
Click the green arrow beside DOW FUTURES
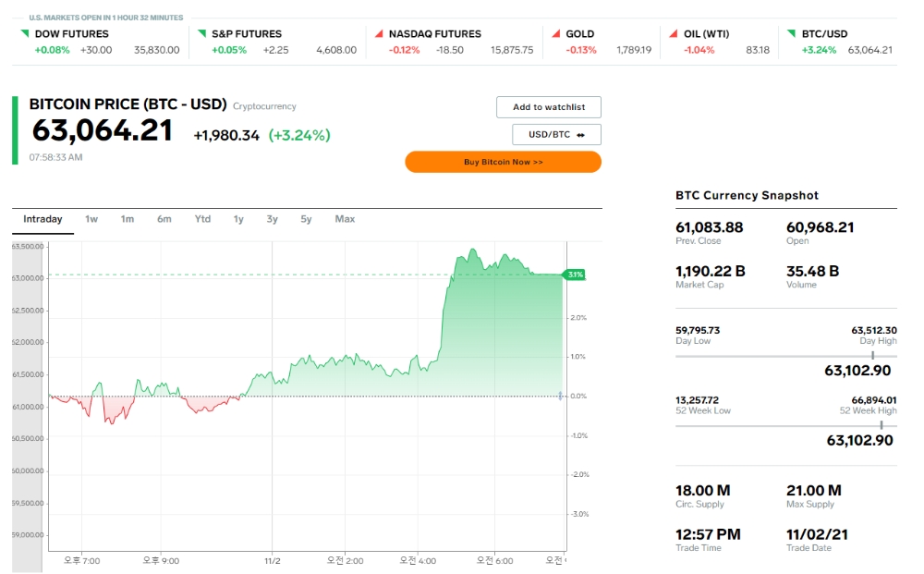tap(25, 33)
